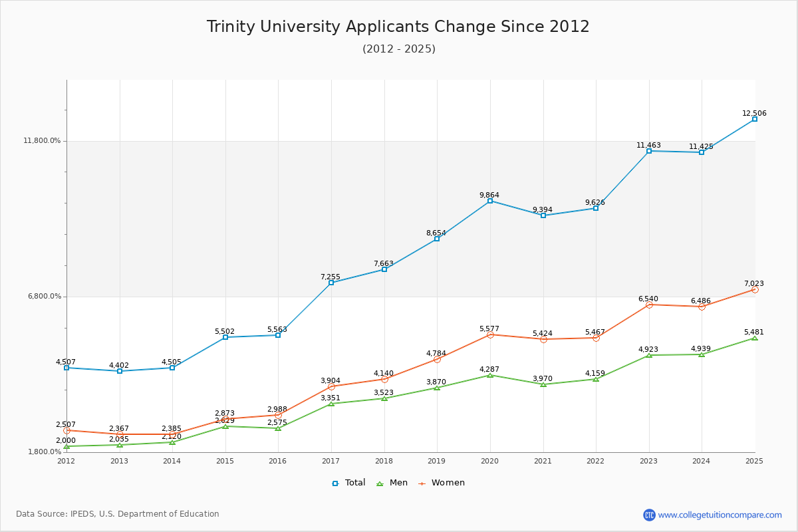The height and width of the screenshot is (532, 798).
Task: Click the Men 2023 data point 4,923
Action: tap(649, 355)
